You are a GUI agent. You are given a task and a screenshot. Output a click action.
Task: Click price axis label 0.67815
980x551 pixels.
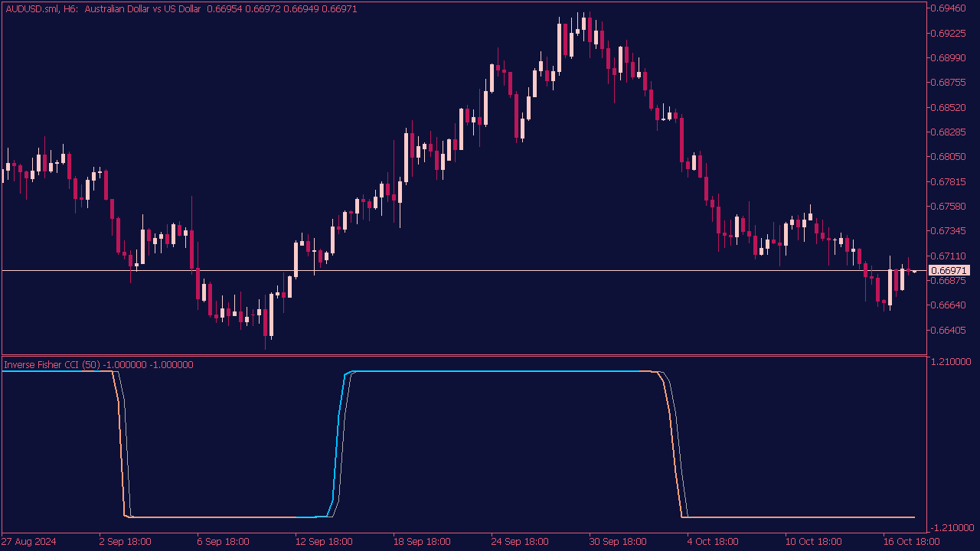coord(949,181)
